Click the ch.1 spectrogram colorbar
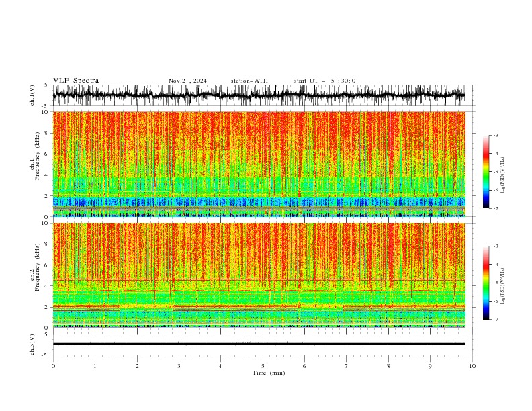This screenshot has height=411, width=532. click(486, 172)
